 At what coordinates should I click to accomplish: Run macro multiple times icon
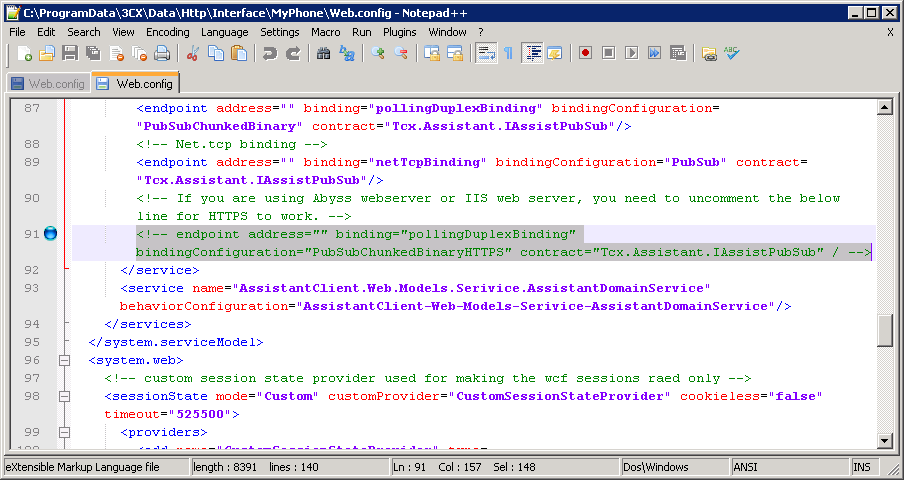pyautogui.click(x=654, y=54)
